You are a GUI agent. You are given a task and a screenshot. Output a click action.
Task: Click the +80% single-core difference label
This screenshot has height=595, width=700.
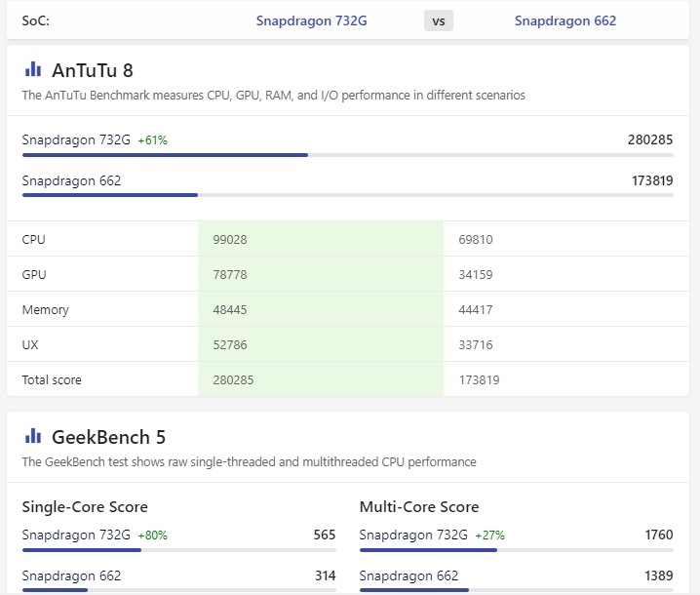(152, 535)
